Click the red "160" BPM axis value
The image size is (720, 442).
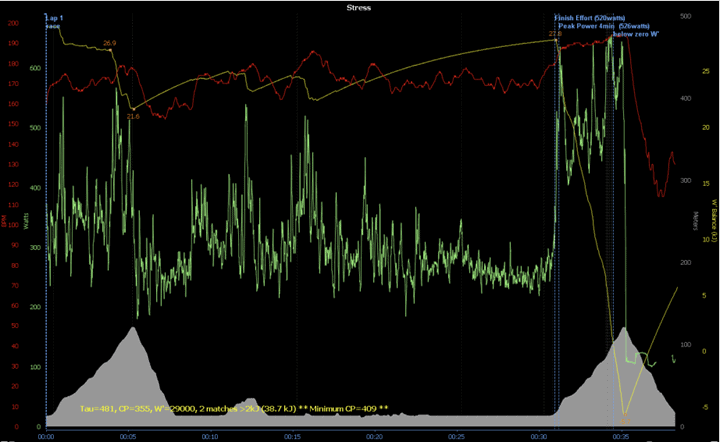13,104
